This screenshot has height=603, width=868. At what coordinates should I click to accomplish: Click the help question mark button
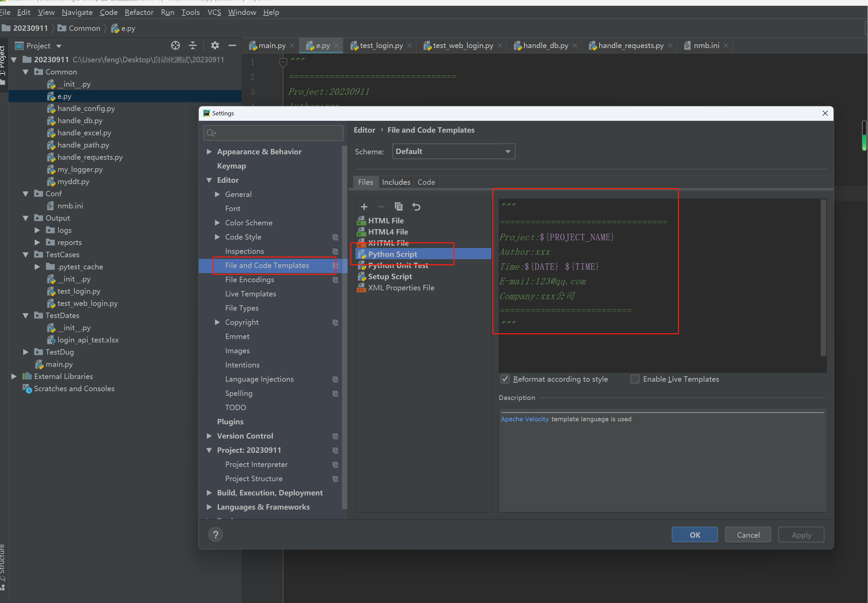215,535
